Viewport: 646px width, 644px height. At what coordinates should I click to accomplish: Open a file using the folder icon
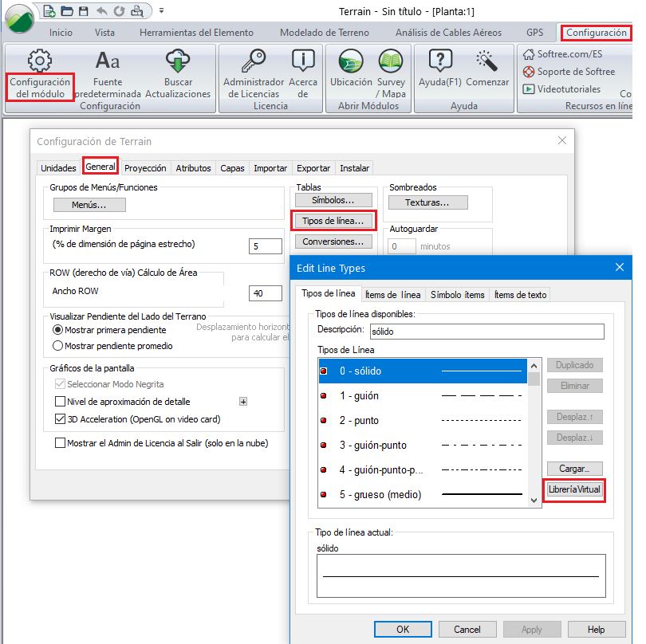pos(67,11)
